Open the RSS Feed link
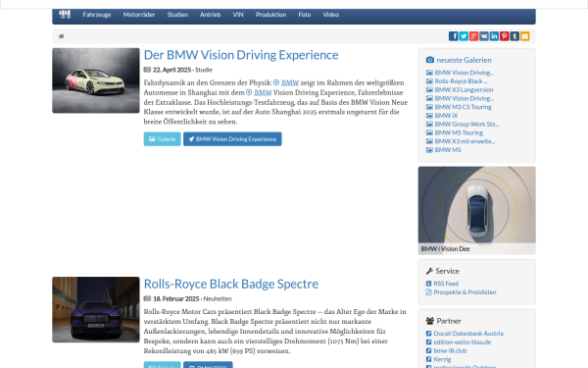This screenshot has width=588, height=368. 446,284
